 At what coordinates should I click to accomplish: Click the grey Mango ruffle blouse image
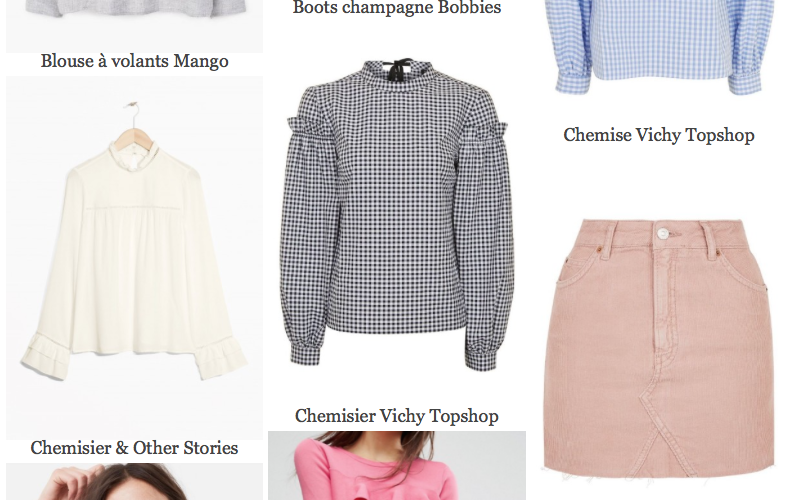coord(135,26)
